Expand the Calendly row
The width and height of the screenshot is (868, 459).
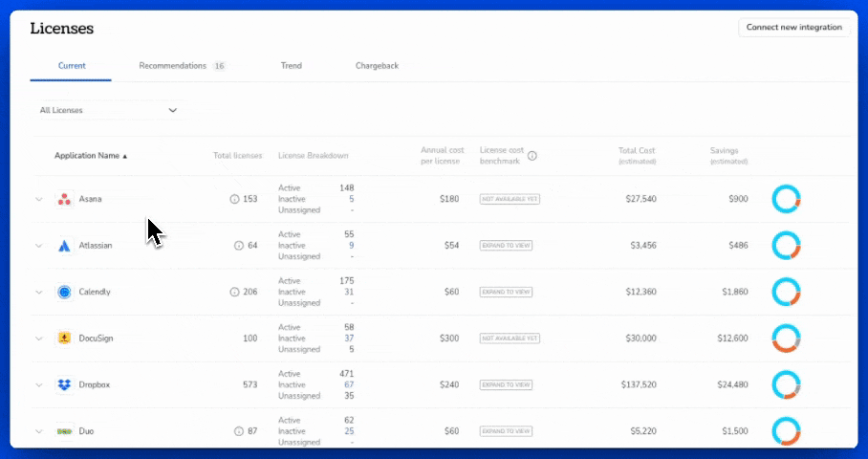pos(39,292)
